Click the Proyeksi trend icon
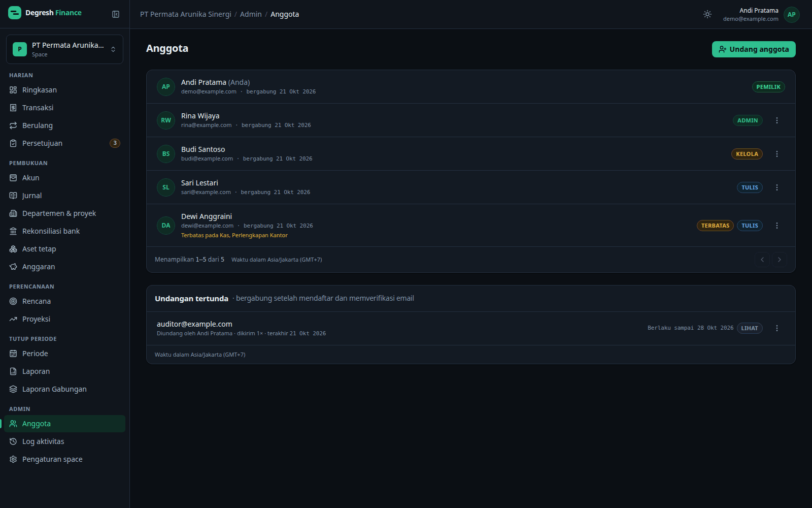 point(13,319)
